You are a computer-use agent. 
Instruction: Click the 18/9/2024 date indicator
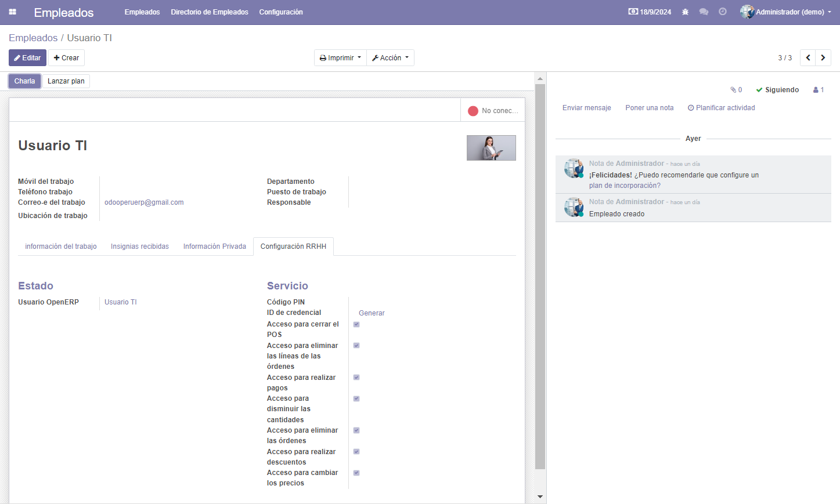(x=650, y=12)
